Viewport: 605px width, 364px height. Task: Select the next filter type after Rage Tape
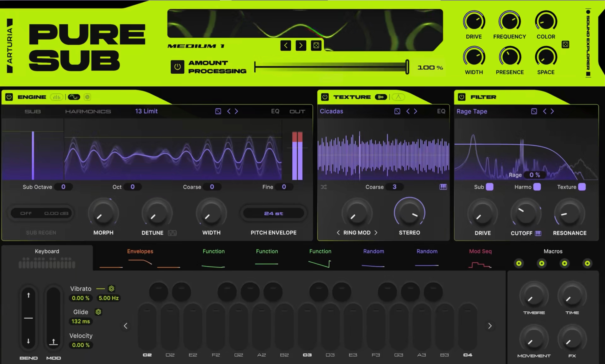pos(552,111)
